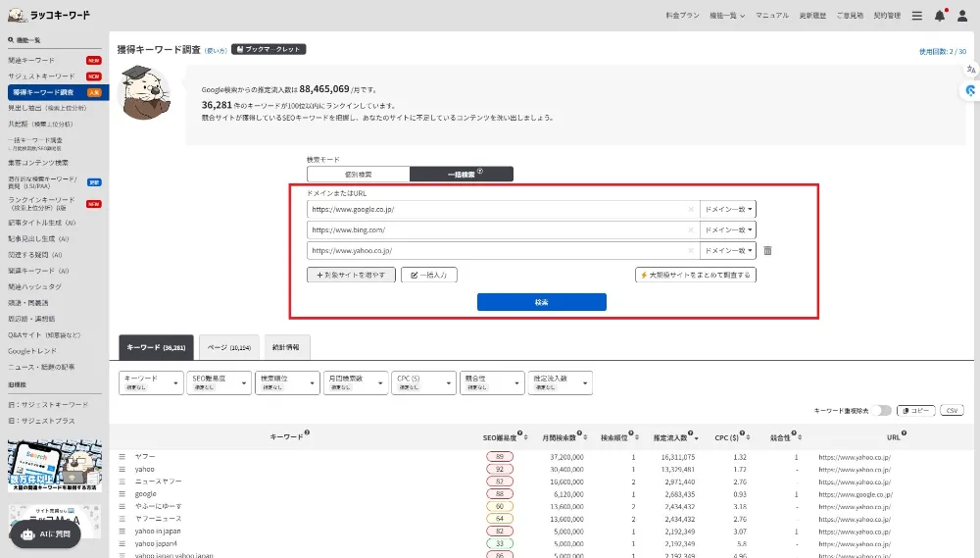Open the 競合性 filter dropdown
The width and height of the screenshot is (980, 558).
(x=492, y=382)
